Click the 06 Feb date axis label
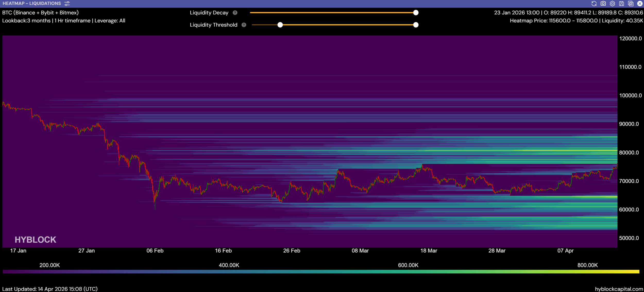The height and width of the screenshot is (292, 644). (155, 251)
